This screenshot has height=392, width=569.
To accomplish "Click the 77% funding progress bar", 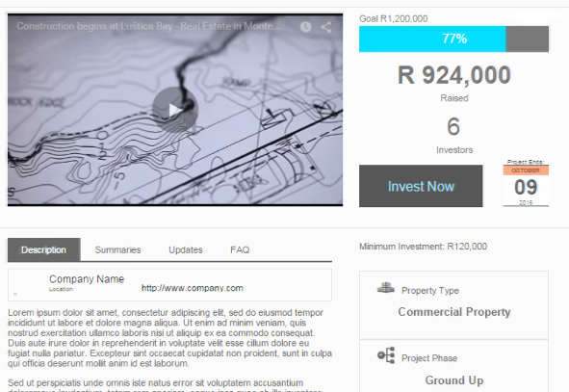I will 453,39.
